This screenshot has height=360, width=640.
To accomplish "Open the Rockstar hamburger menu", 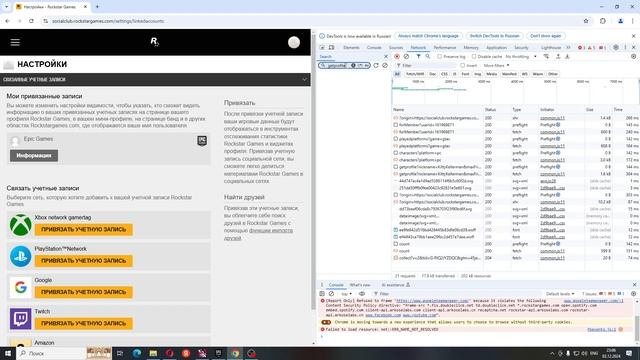I will point(15,42).
